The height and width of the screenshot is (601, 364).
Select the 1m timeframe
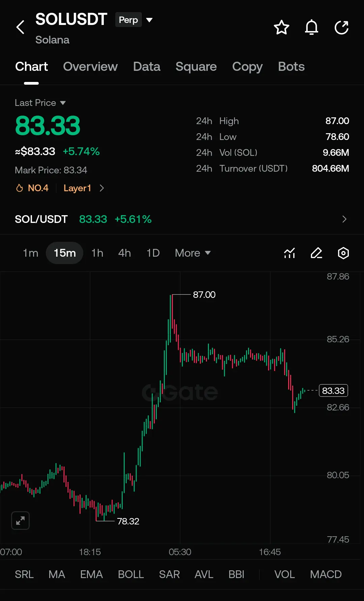point(30,253)
